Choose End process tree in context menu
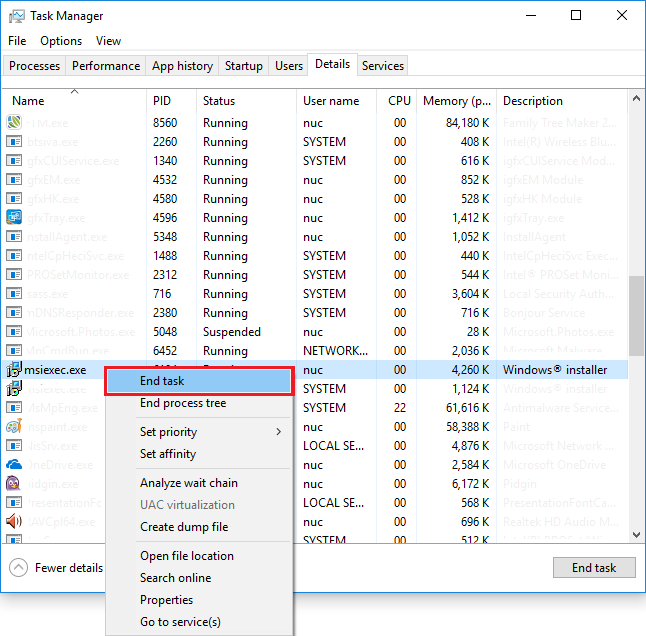Viewport: 646px width, 636px height. (199, 403)
